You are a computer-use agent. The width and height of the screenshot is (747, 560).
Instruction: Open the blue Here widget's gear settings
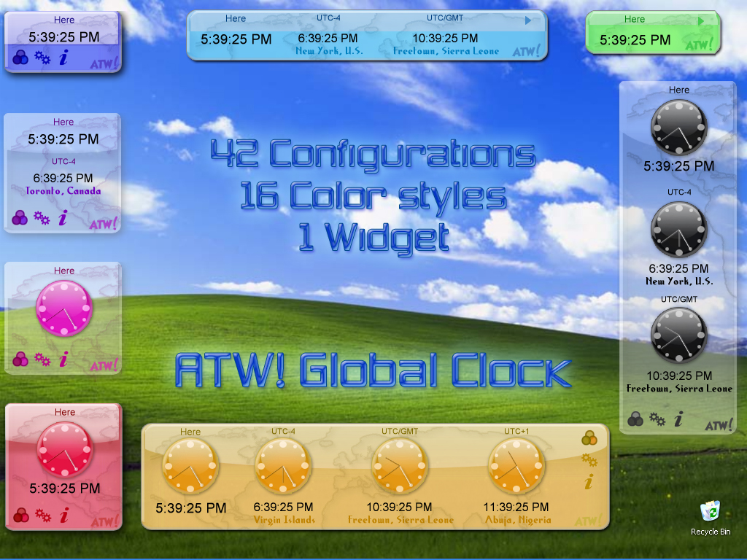[x=42, y=58]
